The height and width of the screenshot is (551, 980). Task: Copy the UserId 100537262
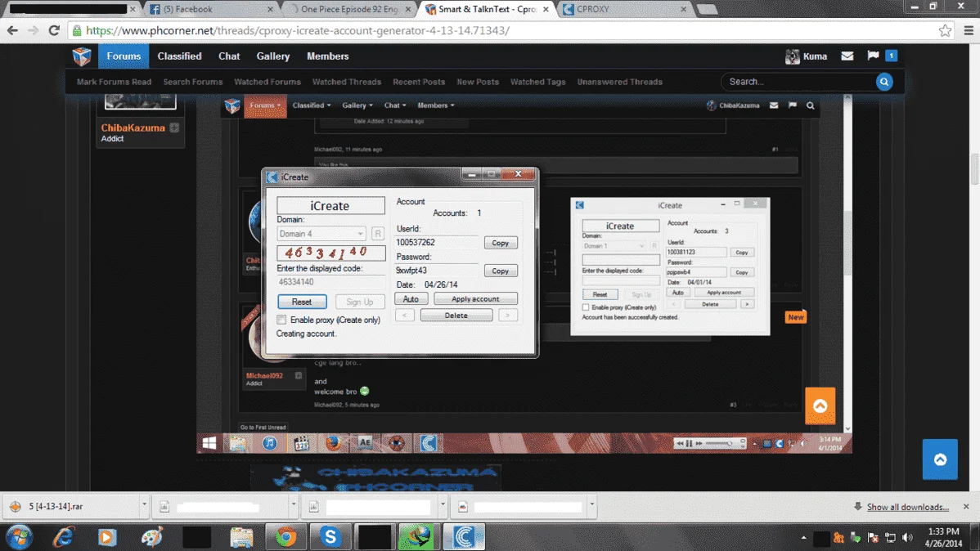pyautogui.click(x=501, y=243)
